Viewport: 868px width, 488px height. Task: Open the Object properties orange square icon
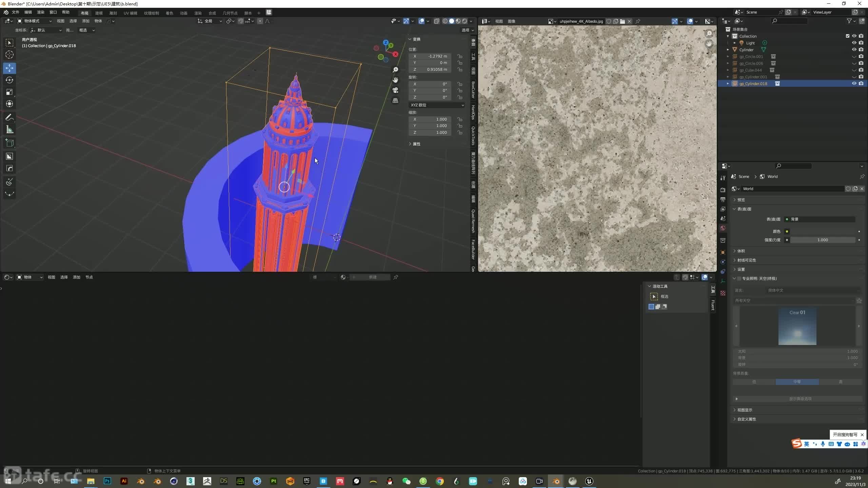(723, 252)
